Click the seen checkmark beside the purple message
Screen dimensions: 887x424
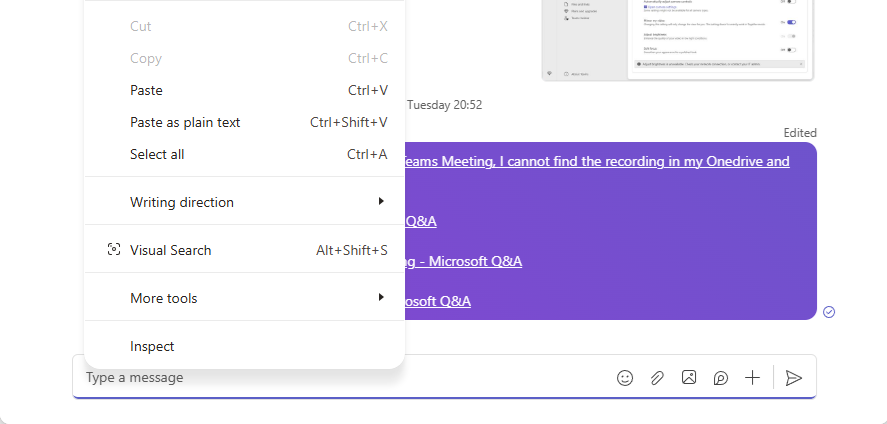829,311
